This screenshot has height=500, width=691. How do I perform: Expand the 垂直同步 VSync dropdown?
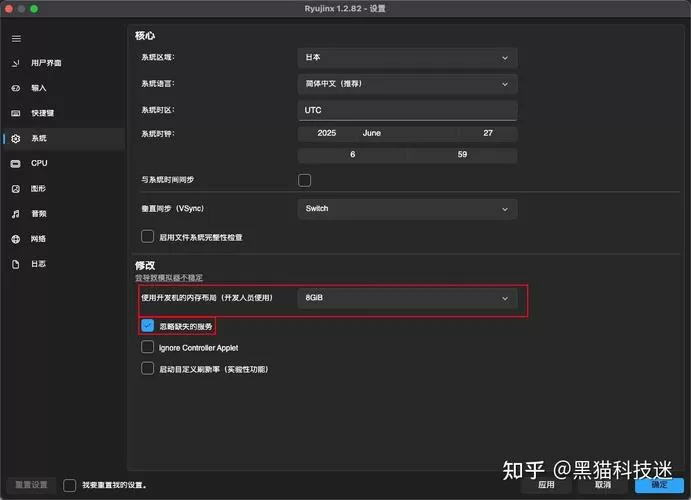407,209
